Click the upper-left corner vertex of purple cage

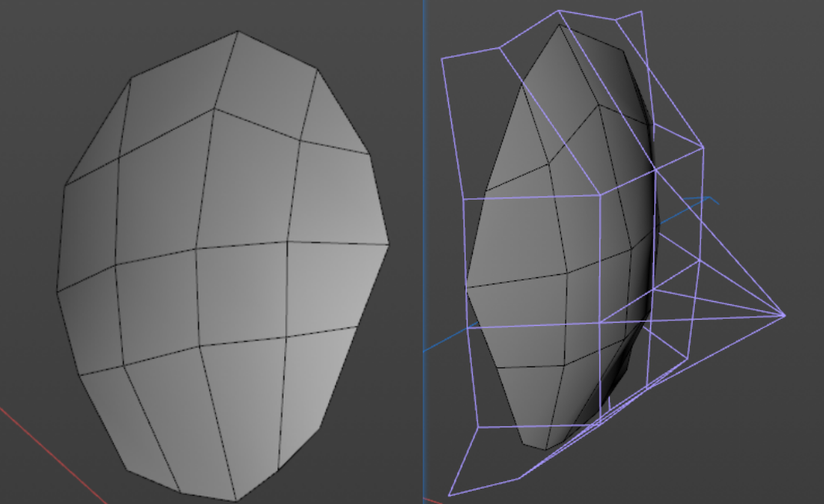coord(442,58)
